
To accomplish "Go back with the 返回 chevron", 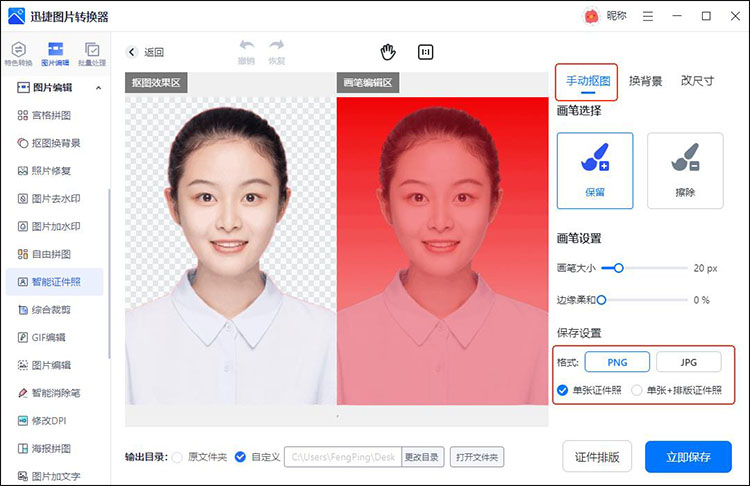I will pos(132,52).
